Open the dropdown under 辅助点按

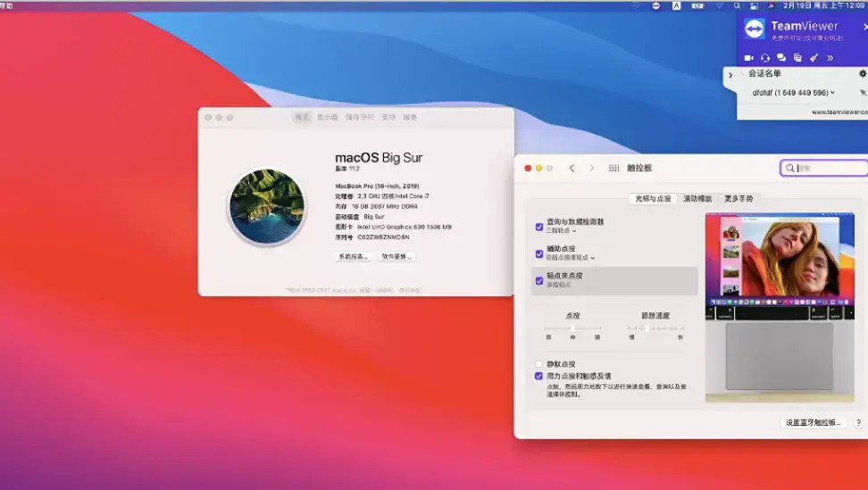point(570,258)
